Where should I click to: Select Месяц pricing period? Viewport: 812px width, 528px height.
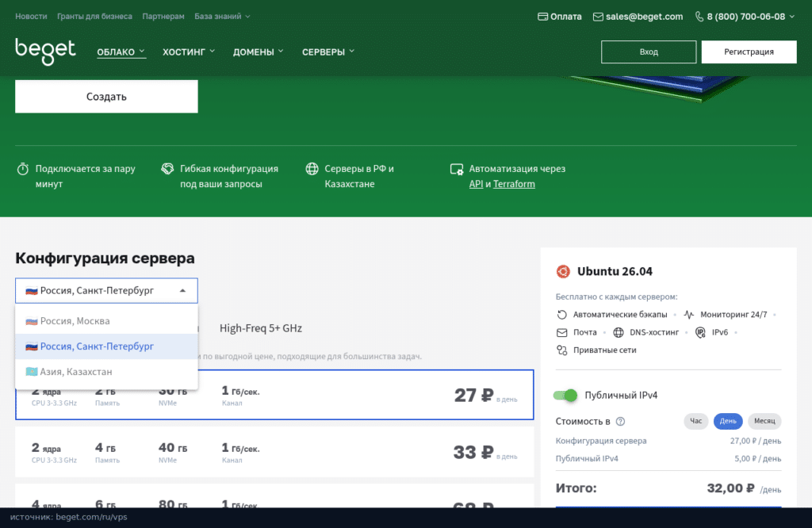(764, 421)
